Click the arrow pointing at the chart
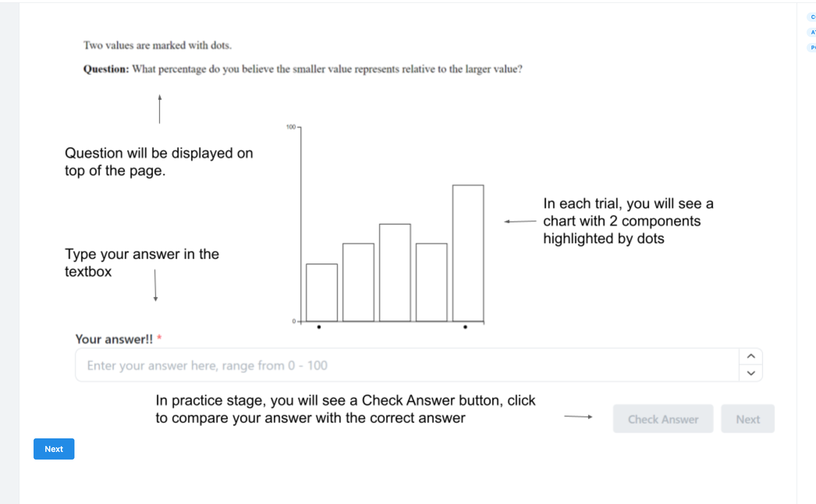This screenshot has width=816, height=504. (519, 221)
